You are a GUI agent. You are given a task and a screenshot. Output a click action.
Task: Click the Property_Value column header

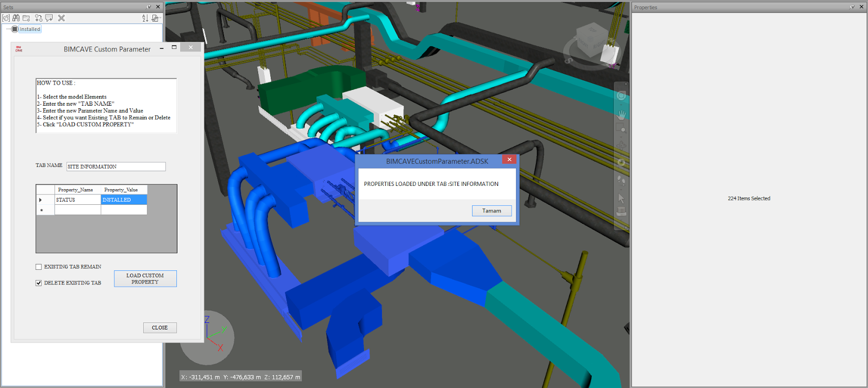pyautogui.click(x=124, y=190)
